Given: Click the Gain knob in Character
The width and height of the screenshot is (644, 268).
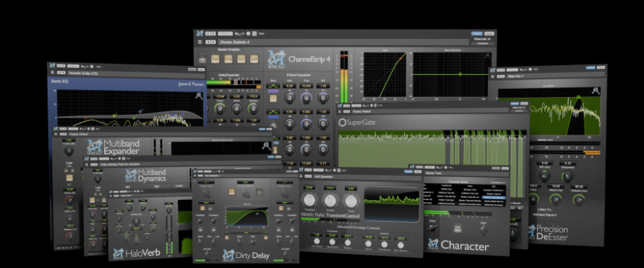Looking at the screenshot, I should tap(483, 230).
